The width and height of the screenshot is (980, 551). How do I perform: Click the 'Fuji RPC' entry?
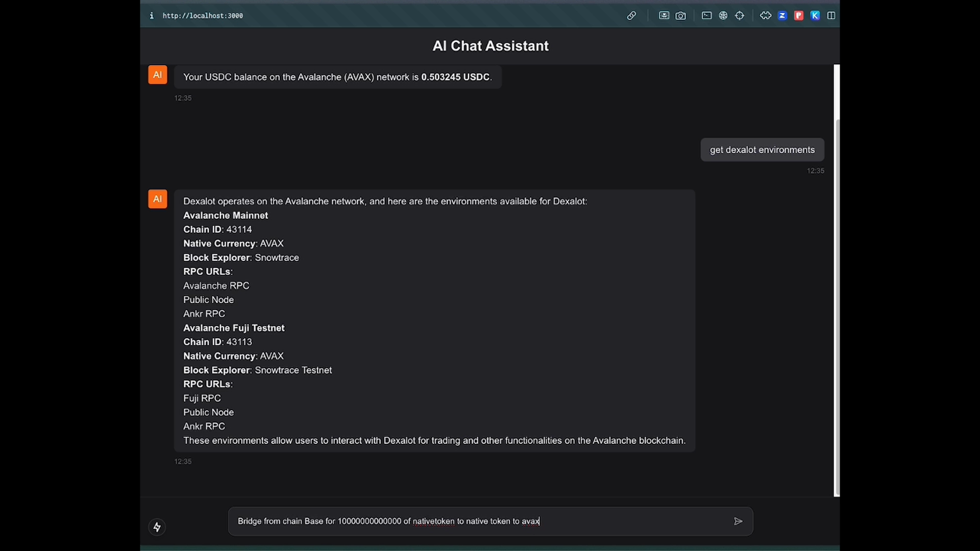[x=202, y=398]
